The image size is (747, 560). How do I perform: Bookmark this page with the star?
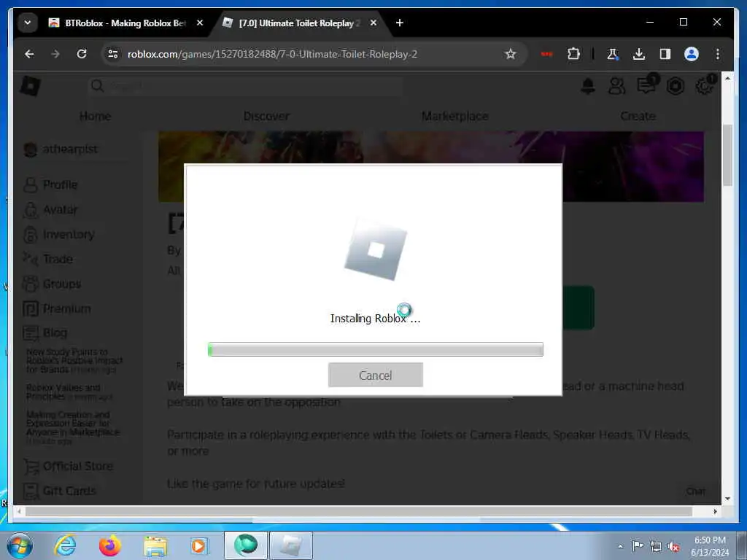pyautogui.click(x=510, y=54)
